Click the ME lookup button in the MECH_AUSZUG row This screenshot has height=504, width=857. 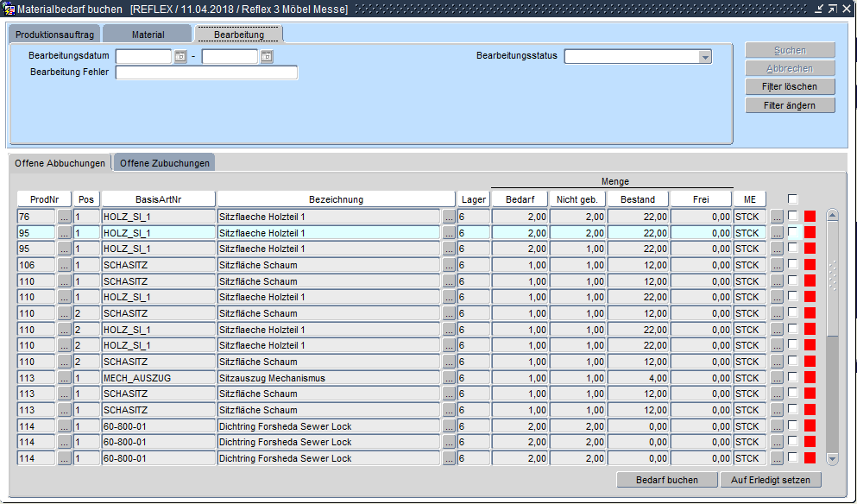[x=777, y=378]
